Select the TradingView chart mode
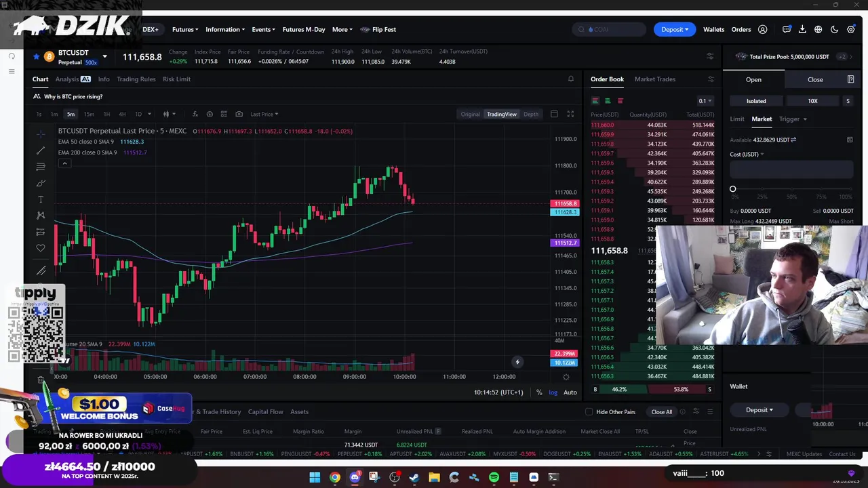The height and width of the screenshot is (488, 868). pyautogui.click(x=502, y=115)
